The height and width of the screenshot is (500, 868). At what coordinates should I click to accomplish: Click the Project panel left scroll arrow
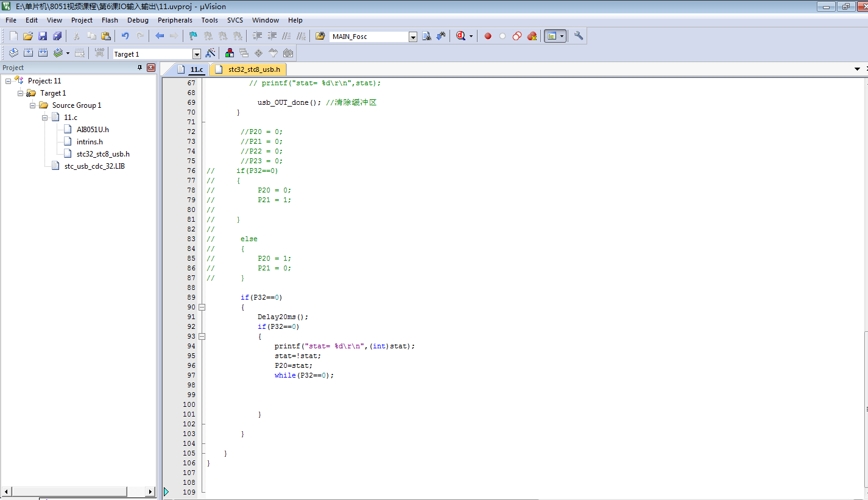pos(7,491)
